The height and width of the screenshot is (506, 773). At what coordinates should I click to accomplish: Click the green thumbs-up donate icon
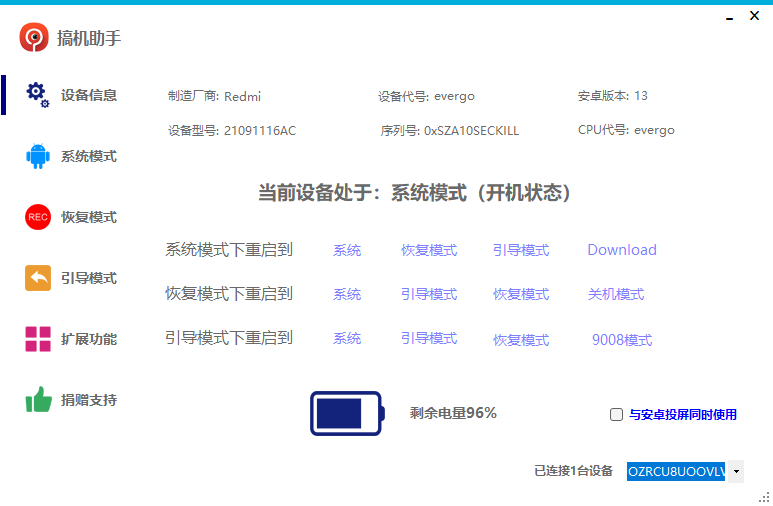coord(38,400)
